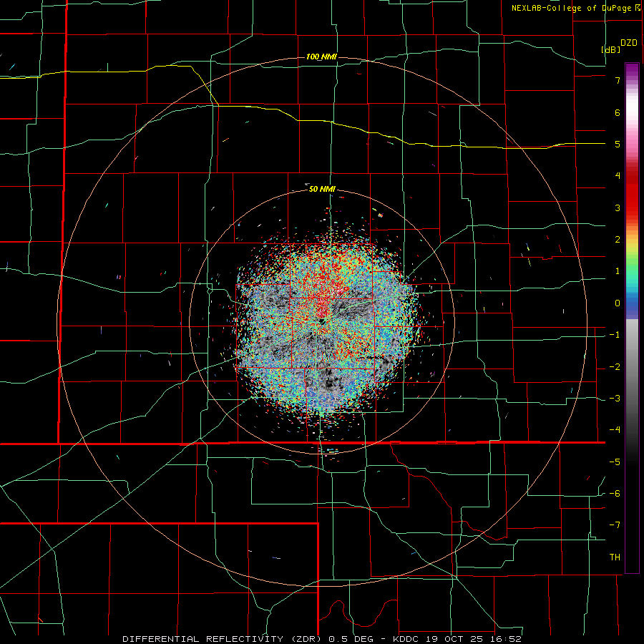
Task: Click the 6 dB value on the color scale
Action: tap(618, 112)
